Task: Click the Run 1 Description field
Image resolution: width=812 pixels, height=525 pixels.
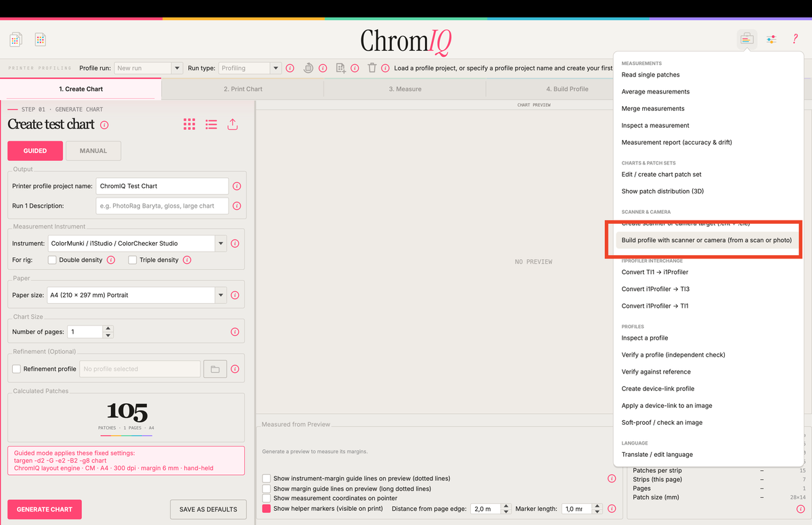Action: (162, 206)
